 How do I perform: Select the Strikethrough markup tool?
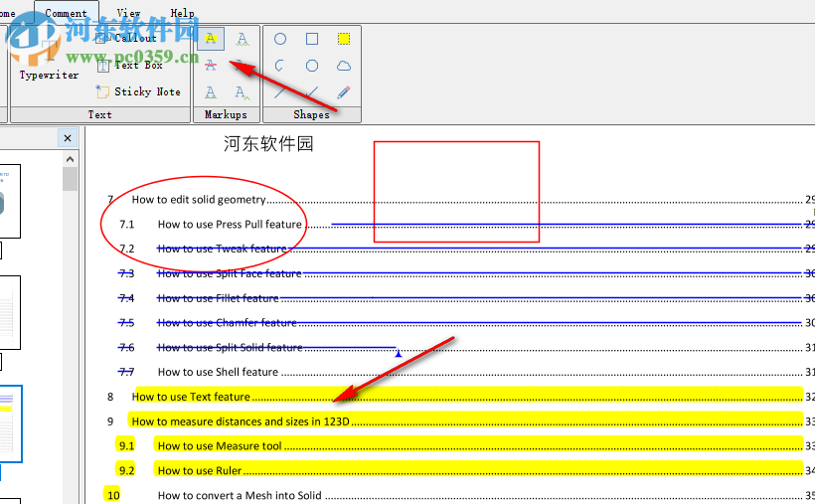coord(211,66)
